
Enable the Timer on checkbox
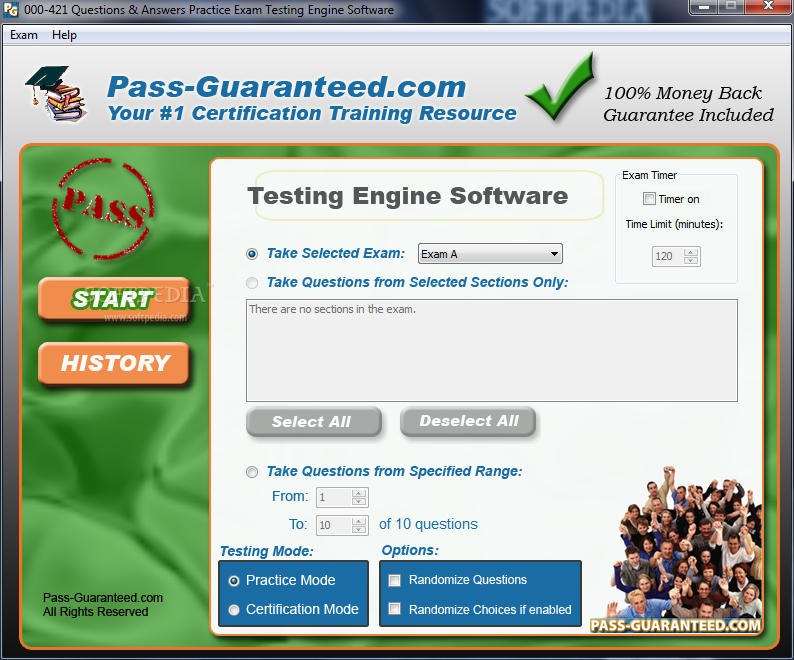click(649, 199)
